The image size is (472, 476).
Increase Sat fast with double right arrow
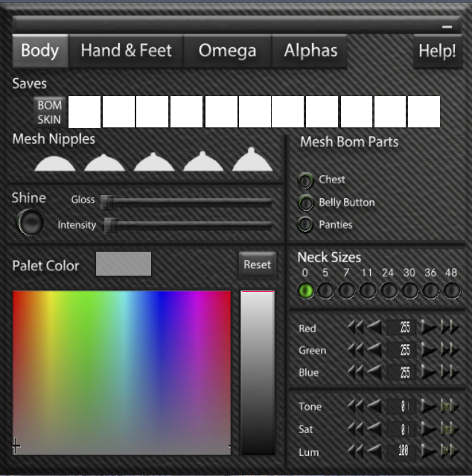(450, 429)
